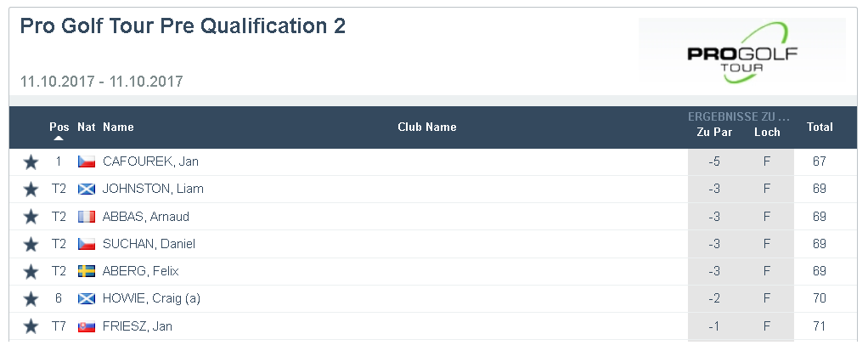The image size is (868, 351).
Task: Click the Czech flag next to CAFOUREK
Action: (87, 161)
